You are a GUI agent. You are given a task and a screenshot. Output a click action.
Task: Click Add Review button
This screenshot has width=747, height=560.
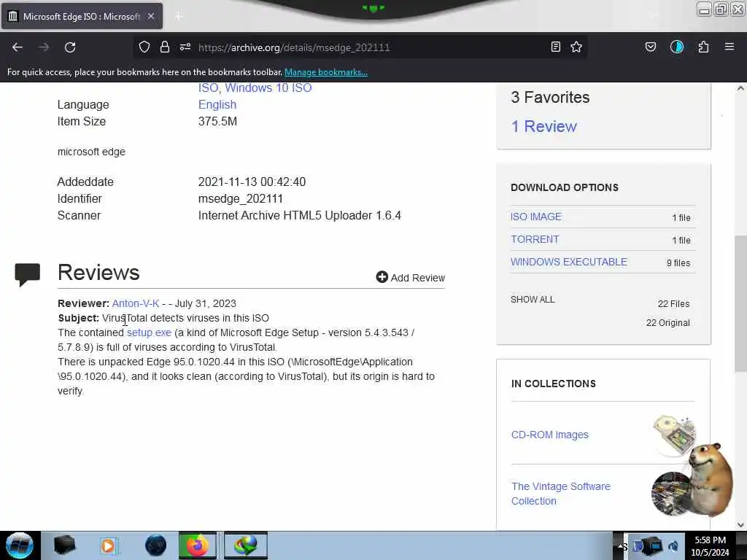[x=411, y=278]
